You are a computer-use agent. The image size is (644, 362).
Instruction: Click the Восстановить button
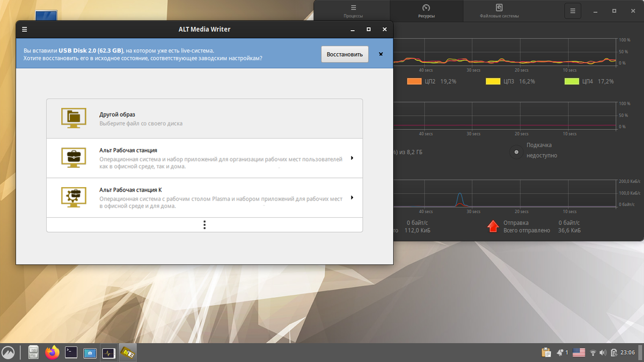point(345,54)
